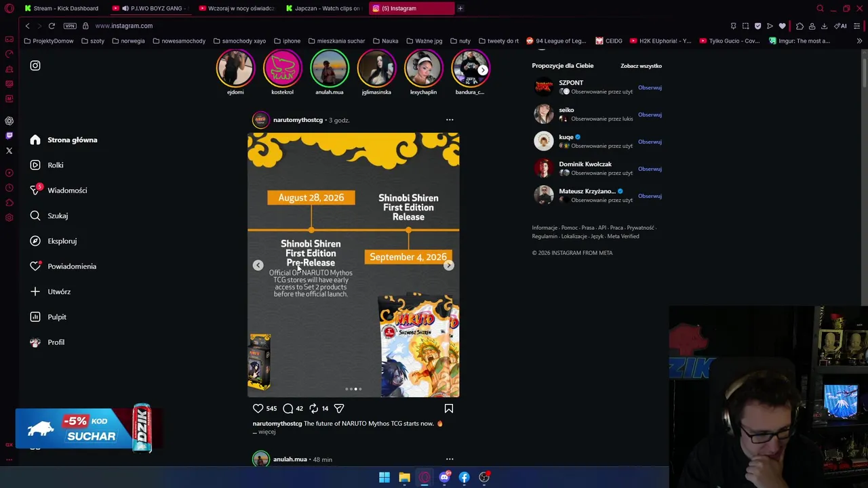The height and width of the screenshot is (488, 868).
Task: Open Rolki in the sidebar
Action: (47, 165)
